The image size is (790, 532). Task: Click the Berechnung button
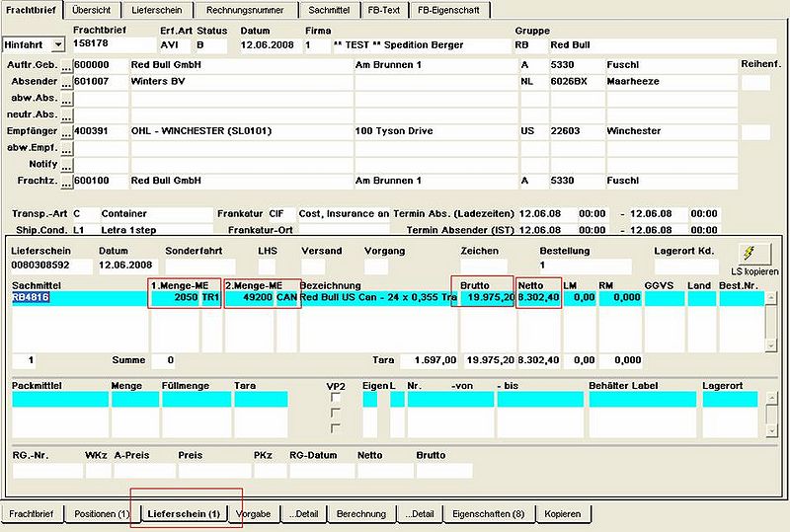click(x=361, y=514)
